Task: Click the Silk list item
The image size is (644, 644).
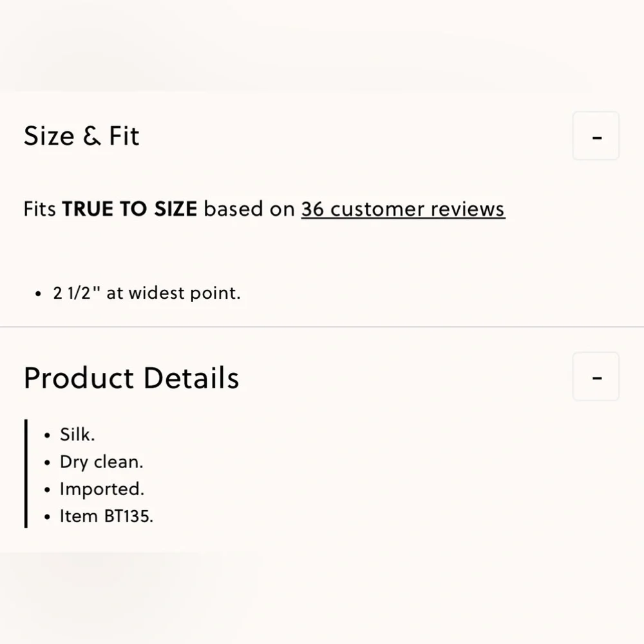Action: pos(77,435)
